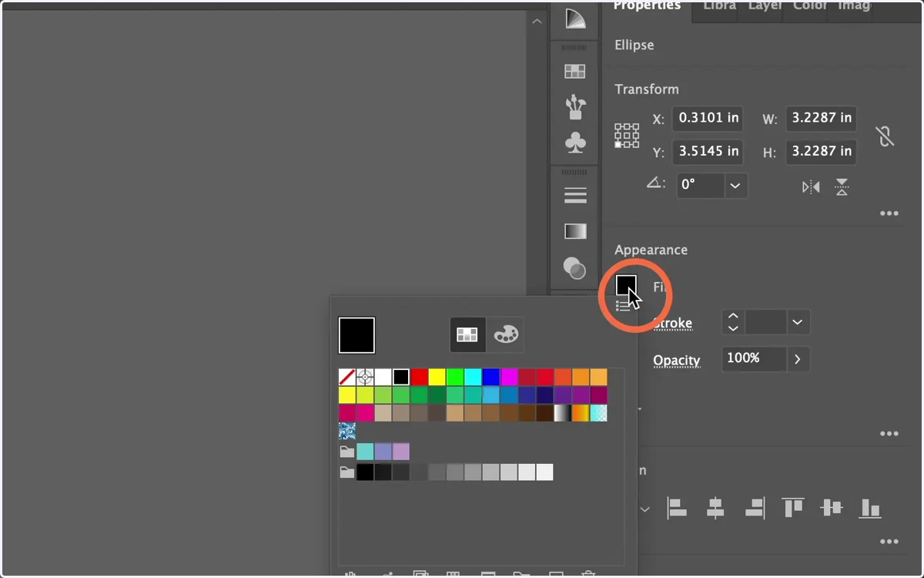Open the Gradient panel icon
924x578 pixels.
coord(575,231)
